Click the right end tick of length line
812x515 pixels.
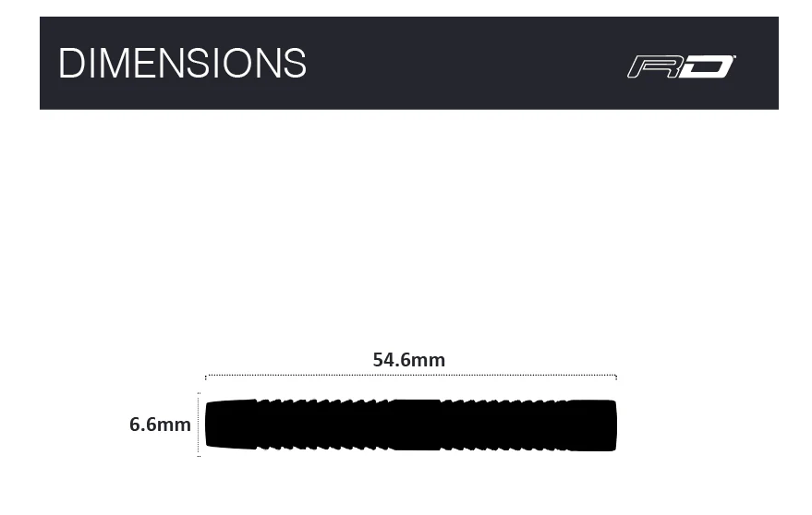pos(615,377)
